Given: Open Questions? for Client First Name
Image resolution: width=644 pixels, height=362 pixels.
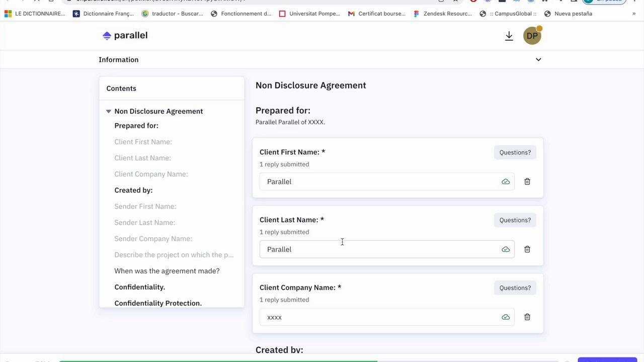Looking at the screenshot, I should click(515, 152).
